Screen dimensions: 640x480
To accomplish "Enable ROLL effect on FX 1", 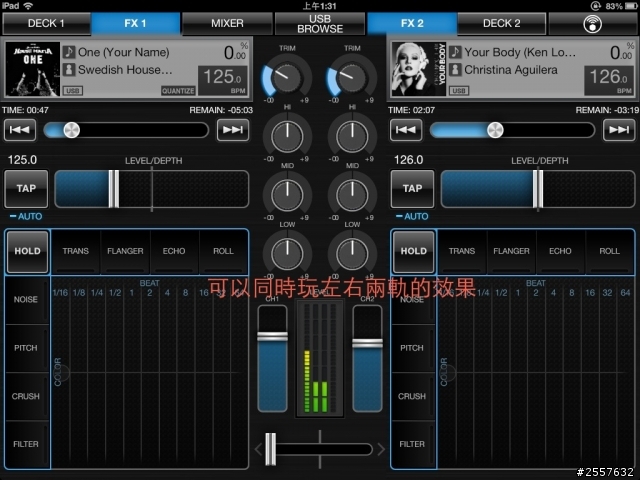I will click(223, 251).
